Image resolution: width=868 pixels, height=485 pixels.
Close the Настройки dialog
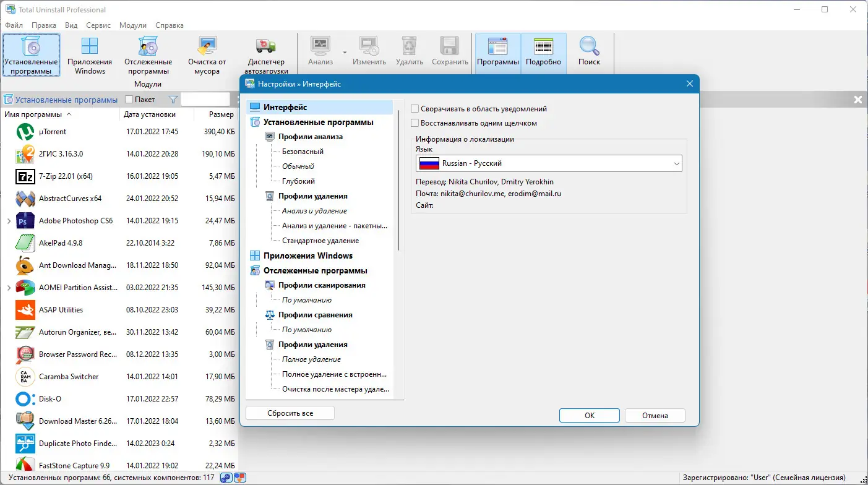click(x=690, y=84)
